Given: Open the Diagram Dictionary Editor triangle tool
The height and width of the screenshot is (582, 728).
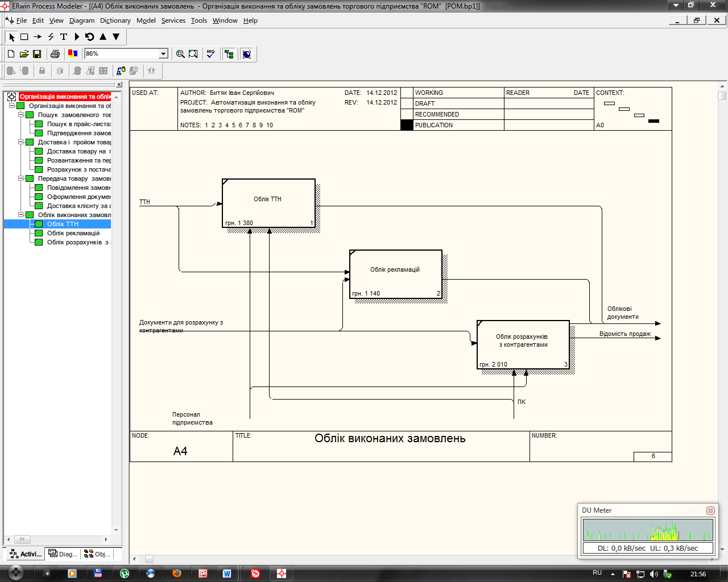Looking at the screenshot, I should 77,37.
